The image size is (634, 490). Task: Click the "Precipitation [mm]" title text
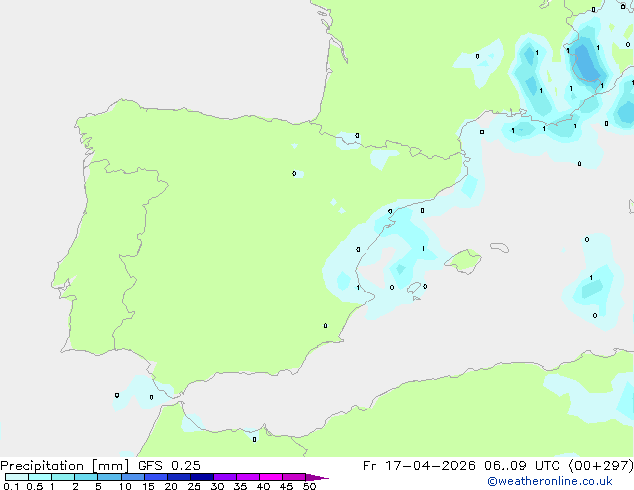[x=65, y=466]
